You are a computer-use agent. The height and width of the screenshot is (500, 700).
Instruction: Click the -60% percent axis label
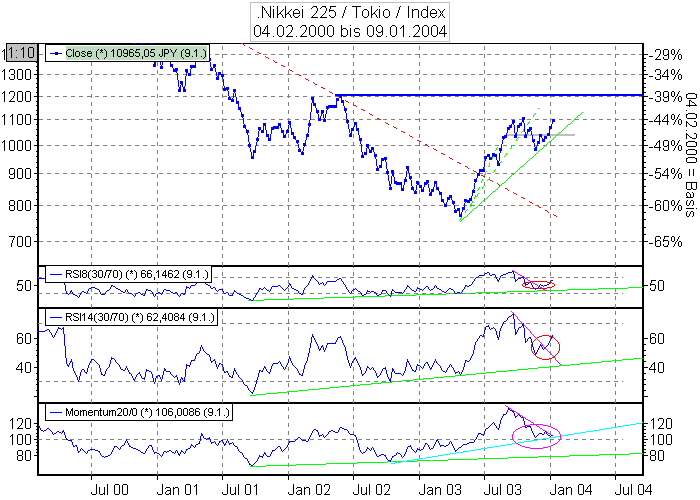click(666, 206)
